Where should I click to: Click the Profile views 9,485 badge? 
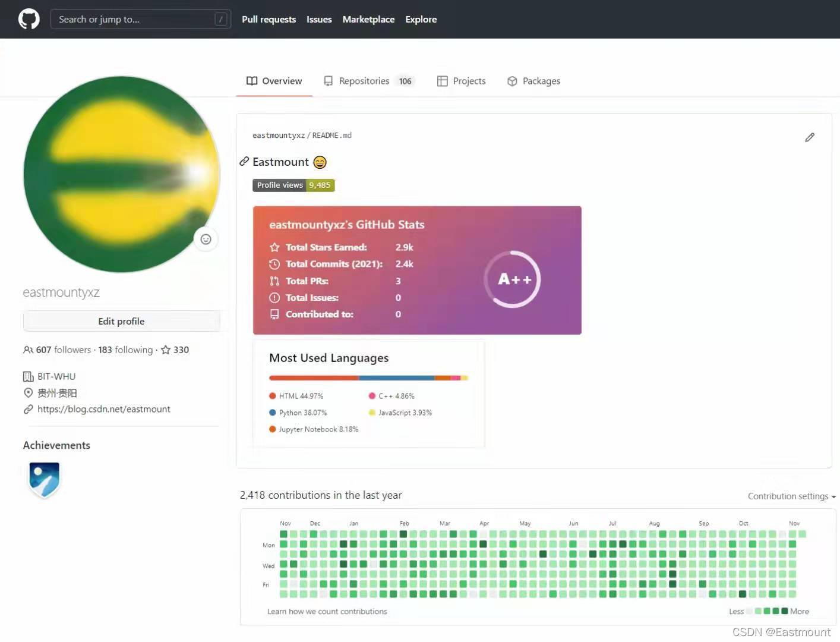pos(293,185)
